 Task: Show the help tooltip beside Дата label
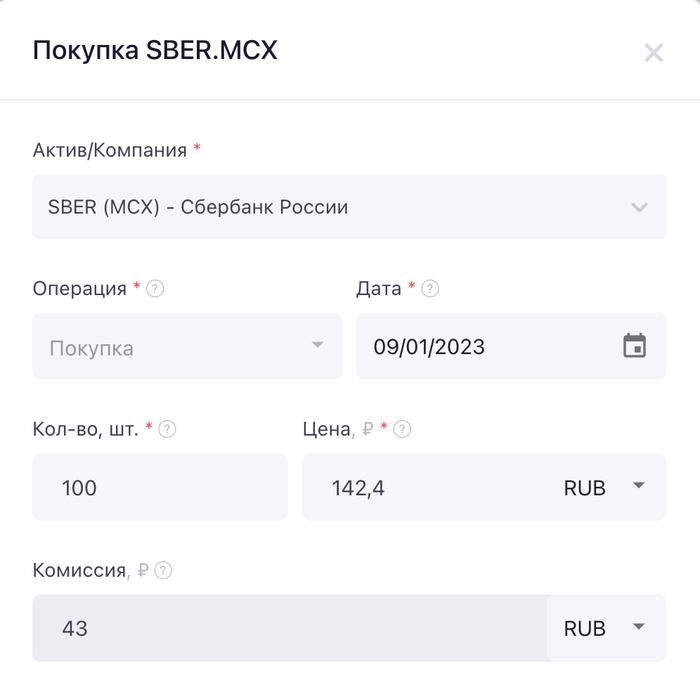431,289
